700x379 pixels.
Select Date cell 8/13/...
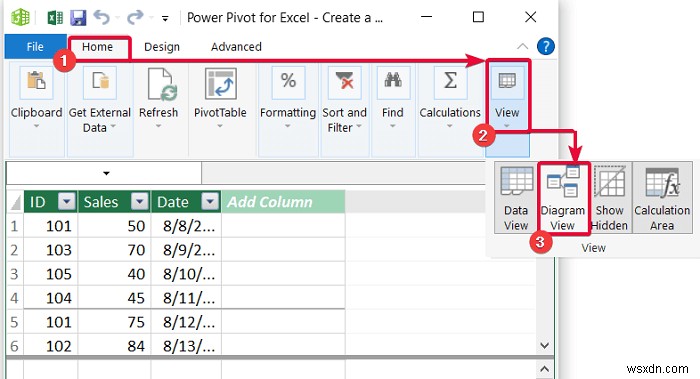click(186, 346)
